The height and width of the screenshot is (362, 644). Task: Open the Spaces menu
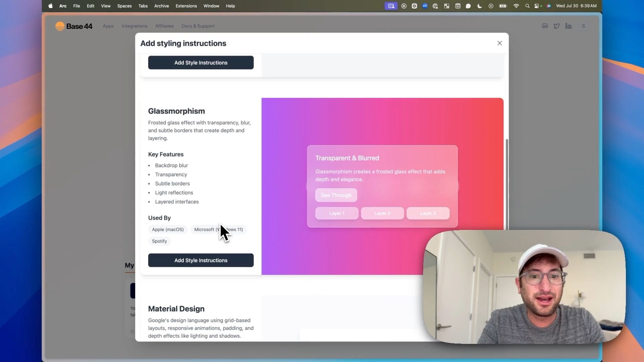(124, 6)
